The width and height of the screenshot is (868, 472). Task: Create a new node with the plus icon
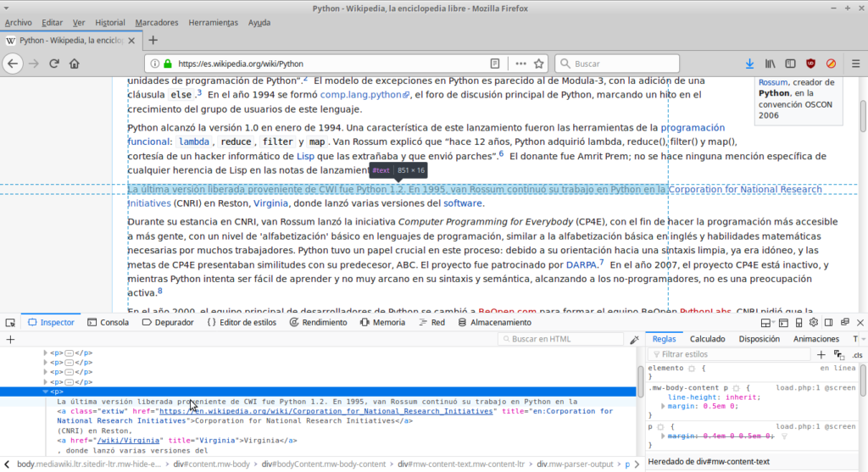pos(10,339)
